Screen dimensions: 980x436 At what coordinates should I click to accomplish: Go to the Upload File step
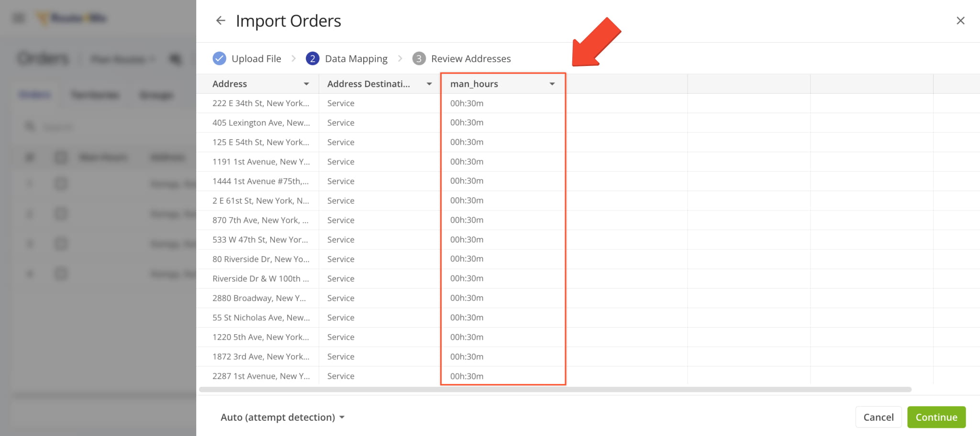(x=256, y=59)
